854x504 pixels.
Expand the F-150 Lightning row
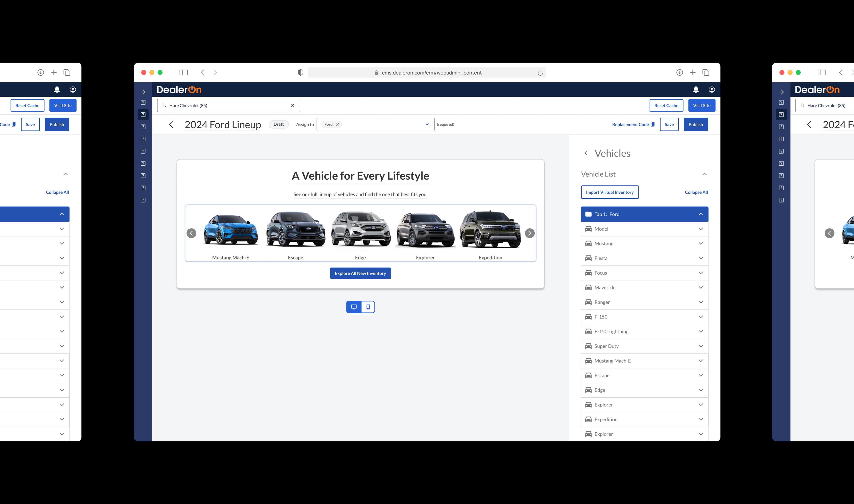[x=701, y=331]
